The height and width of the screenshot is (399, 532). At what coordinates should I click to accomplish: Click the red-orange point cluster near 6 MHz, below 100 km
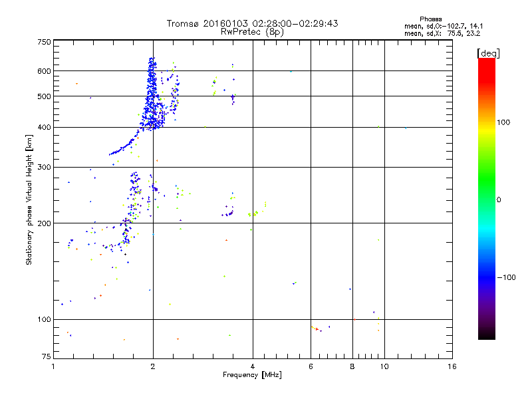click(x=315, y=329)
